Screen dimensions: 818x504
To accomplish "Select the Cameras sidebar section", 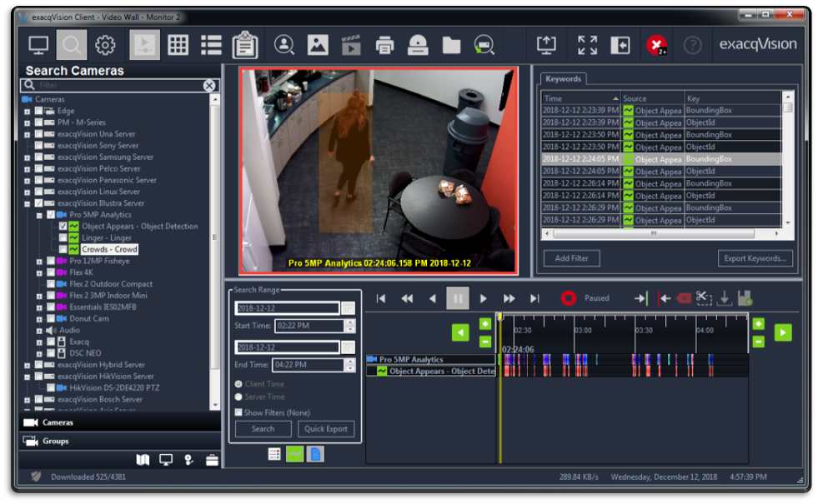I will coord(121,422).
